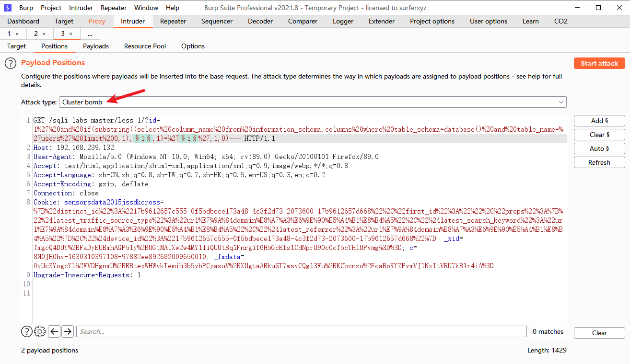630x364 pixels.
Task: Select the main Intruder tab
Action: [x=133, y=21]
